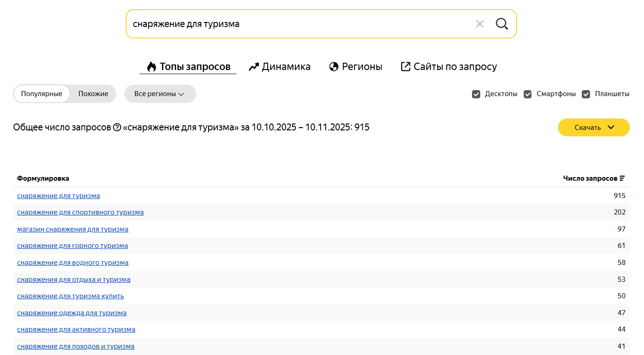Click the external link icon of Сайты по запросу
This screenshot has height=355, width=644.
[405, 67]
